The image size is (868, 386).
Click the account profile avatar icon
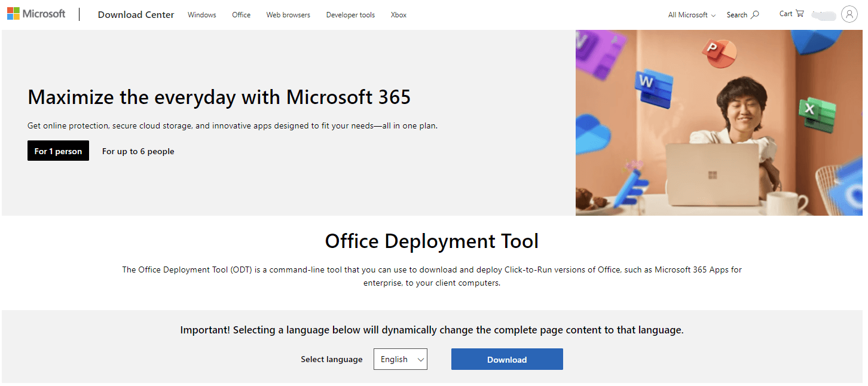point(849,14)
